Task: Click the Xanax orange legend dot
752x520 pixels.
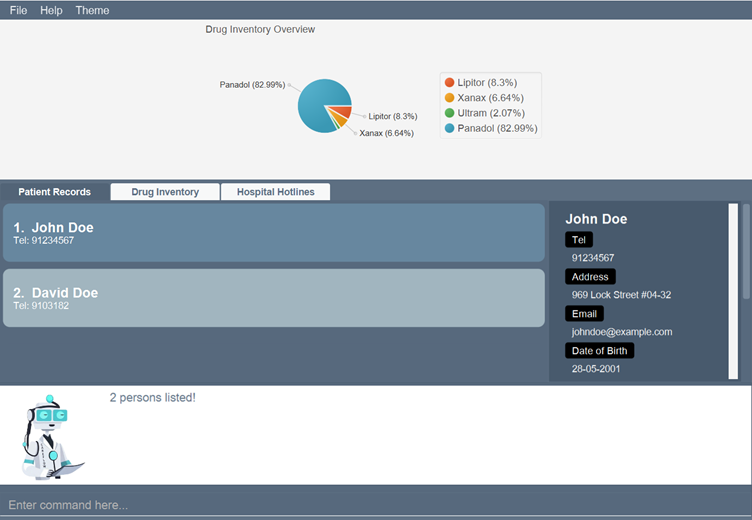Action: (449, 98)
